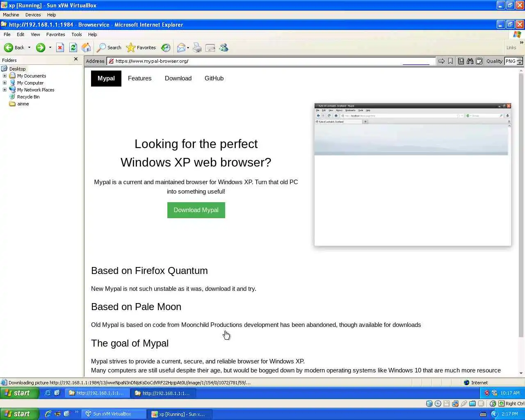
Task: Stop page loading with the red X icon
Action: click(60, 48)
